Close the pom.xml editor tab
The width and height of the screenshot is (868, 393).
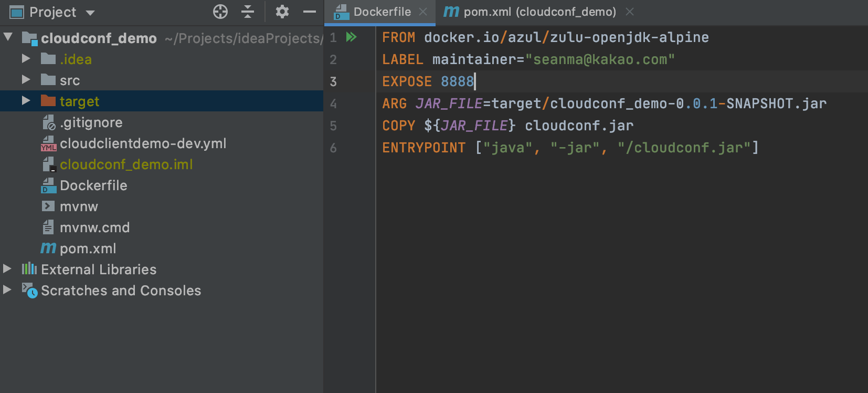point(630,12)
